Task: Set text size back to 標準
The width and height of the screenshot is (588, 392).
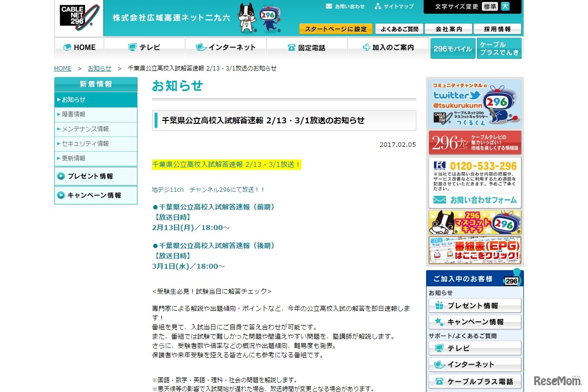Action: [491, 7]
